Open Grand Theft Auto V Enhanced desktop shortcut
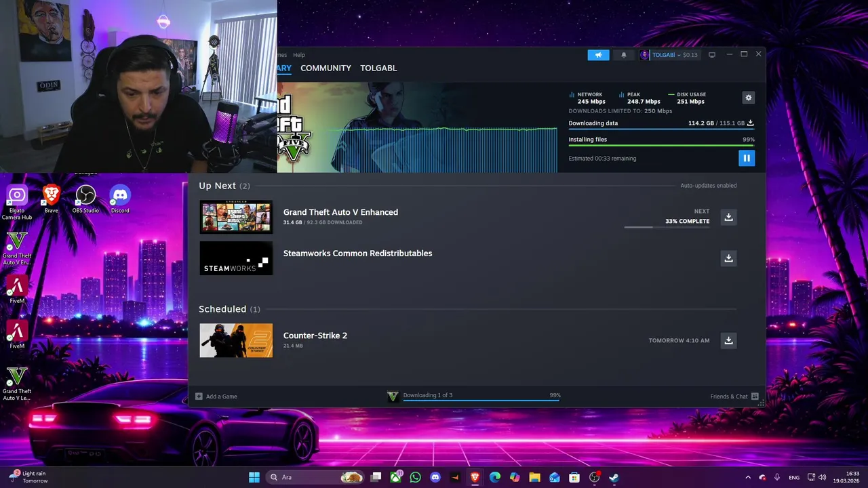The height and width of the screenshot is (488, 868). (17, 248)
